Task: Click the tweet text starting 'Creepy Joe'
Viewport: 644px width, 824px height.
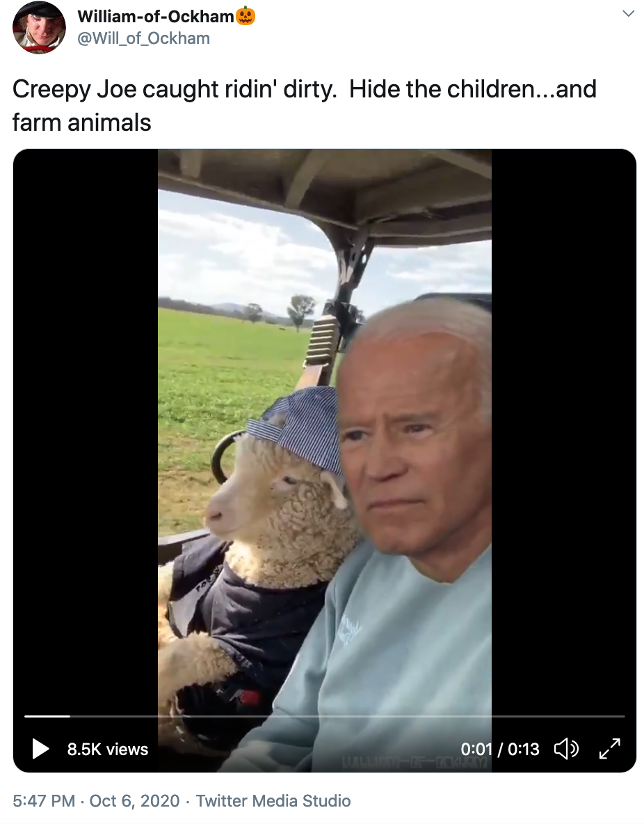Action: tap(305, 106)
